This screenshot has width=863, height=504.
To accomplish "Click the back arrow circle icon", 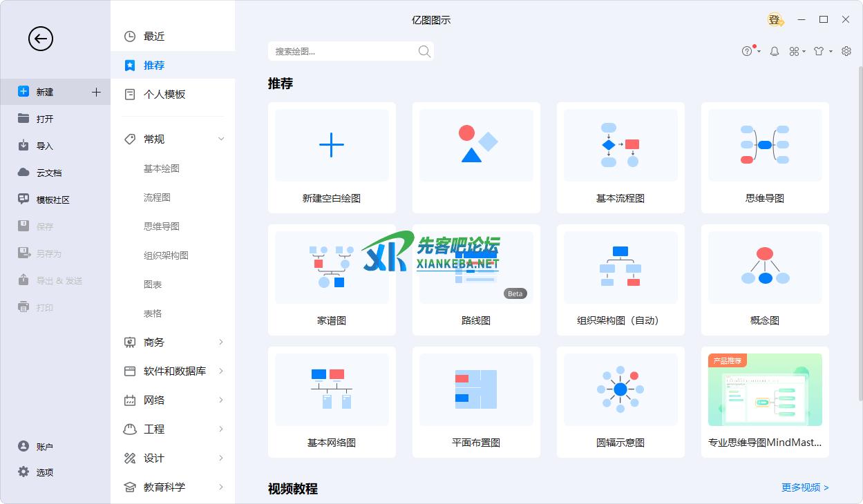I will click(40, 39).
